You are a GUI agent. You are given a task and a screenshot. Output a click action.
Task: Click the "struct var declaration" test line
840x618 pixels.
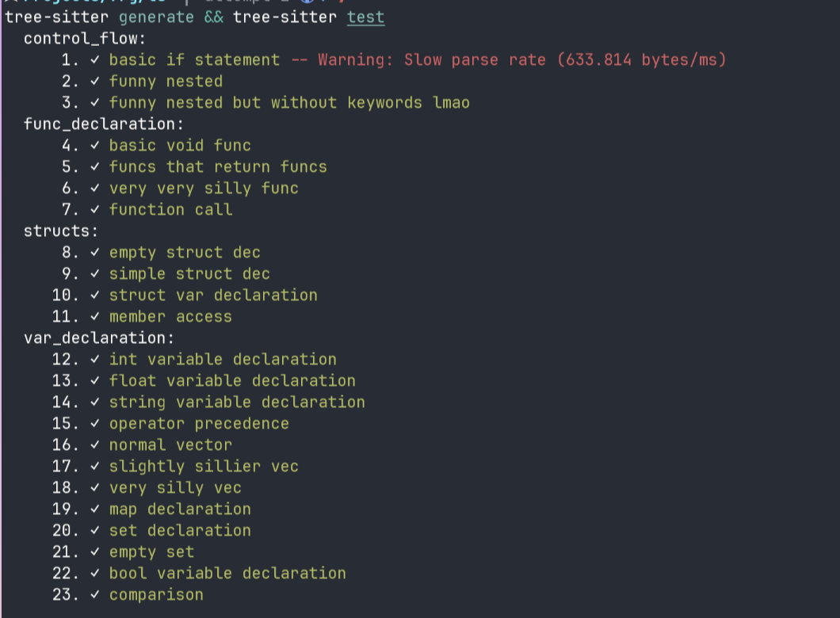pos(213,296)
